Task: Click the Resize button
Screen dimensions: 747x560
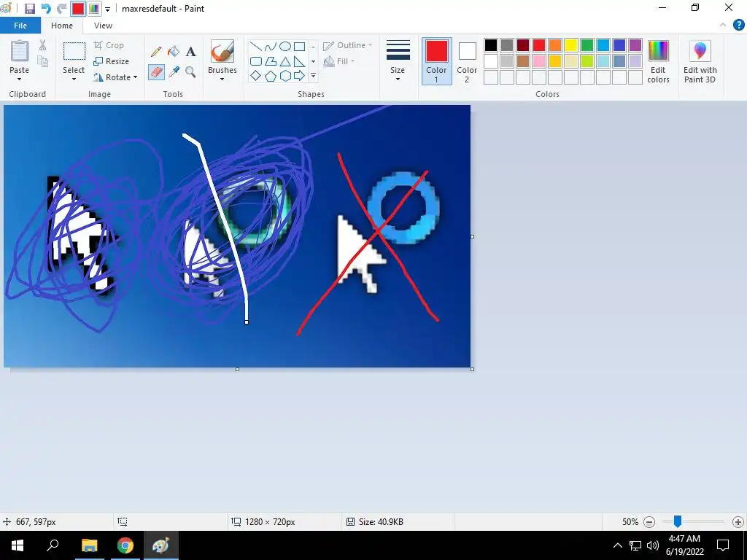Action: pos(112,61)
